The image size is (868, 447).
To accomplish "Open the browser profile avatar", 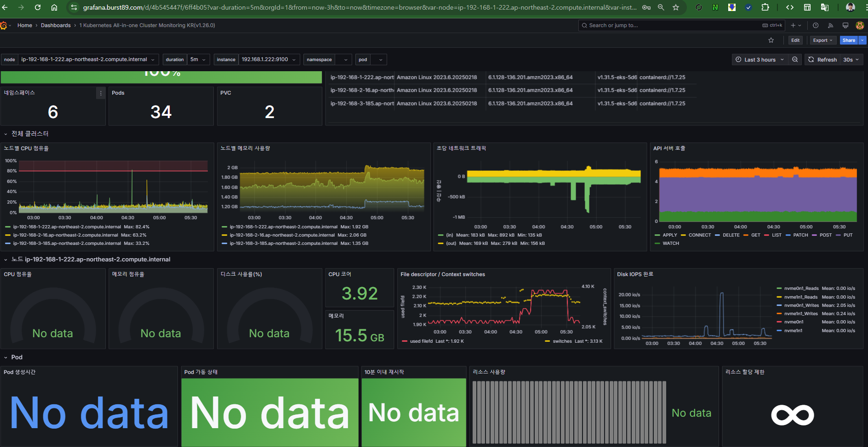I will pyautogui.click(x=851, y=7).
